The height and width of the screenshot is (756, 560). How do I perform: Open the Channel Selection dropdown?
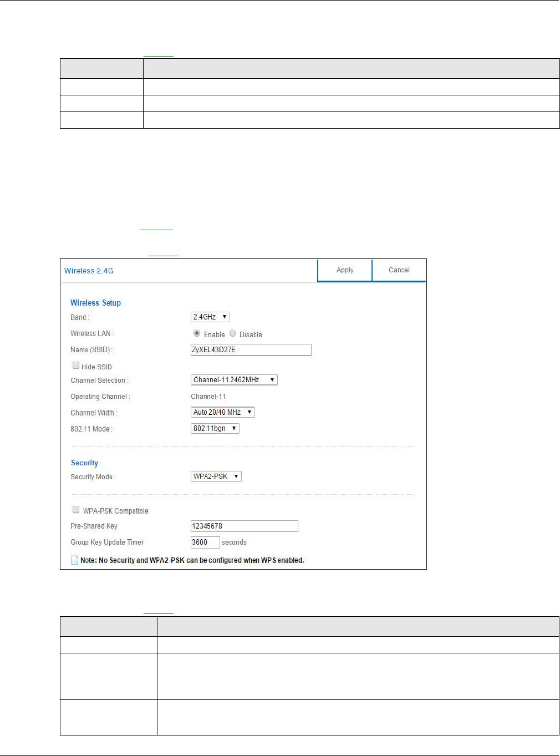(234, 380)
